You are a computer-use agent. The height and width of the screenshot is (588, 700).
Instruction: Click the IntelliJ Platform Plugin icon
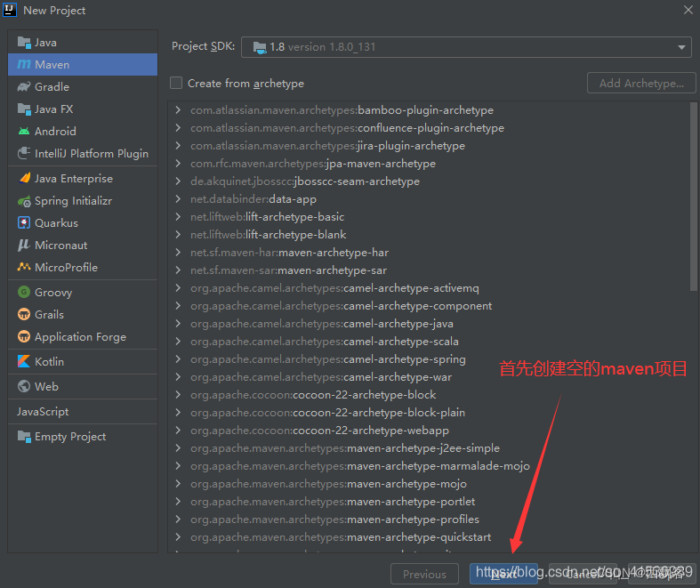pos(24,153)
